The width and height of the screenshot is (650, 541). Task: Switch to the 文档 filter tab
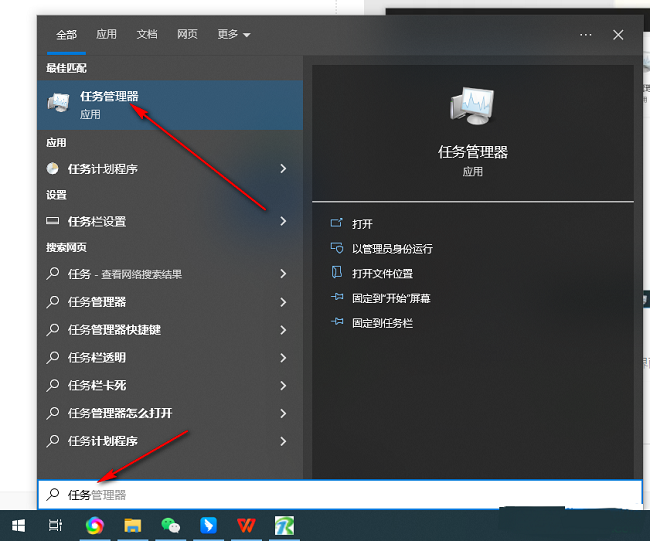point(147,34)
